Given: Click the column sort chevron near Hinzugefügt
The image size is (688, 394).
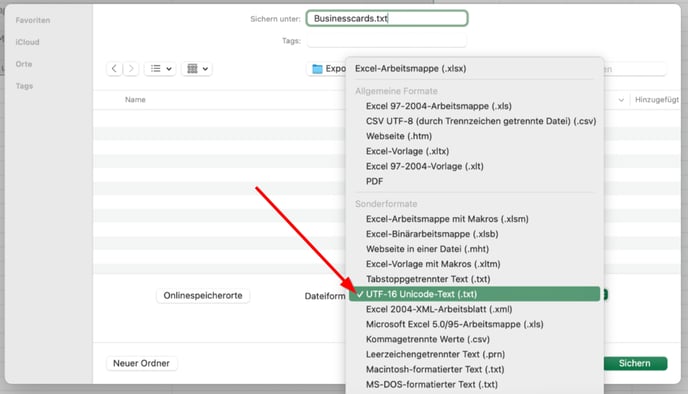Looking at the screenshot, I should click(x=621, y=100).
